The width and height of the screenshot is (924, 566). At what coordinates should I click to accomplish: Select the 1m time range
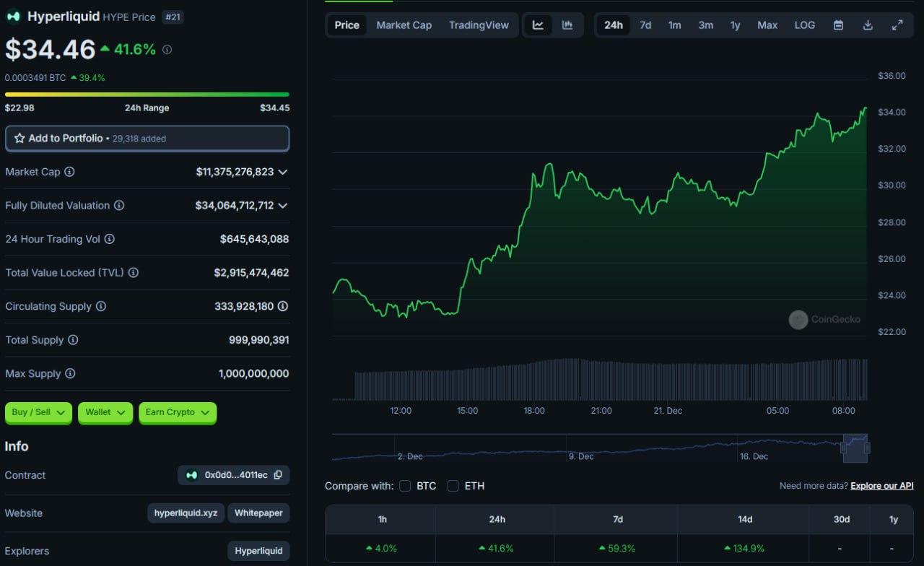click(674, 25)
